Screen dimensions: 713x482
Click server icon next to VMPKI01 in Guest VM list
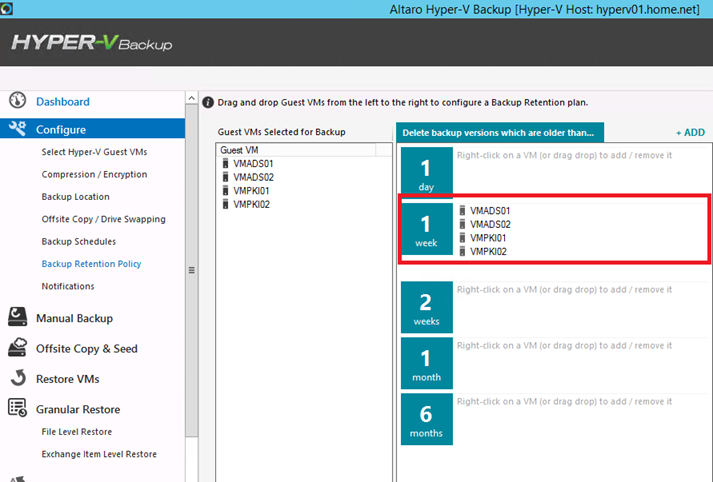tap(225, 191)
